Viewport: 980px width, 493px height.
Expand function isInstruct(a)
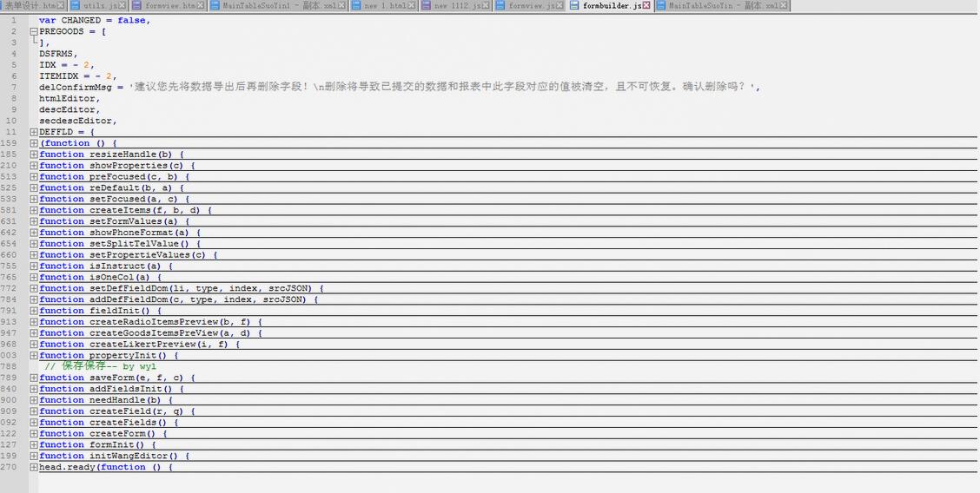click(x=34, y=266)
